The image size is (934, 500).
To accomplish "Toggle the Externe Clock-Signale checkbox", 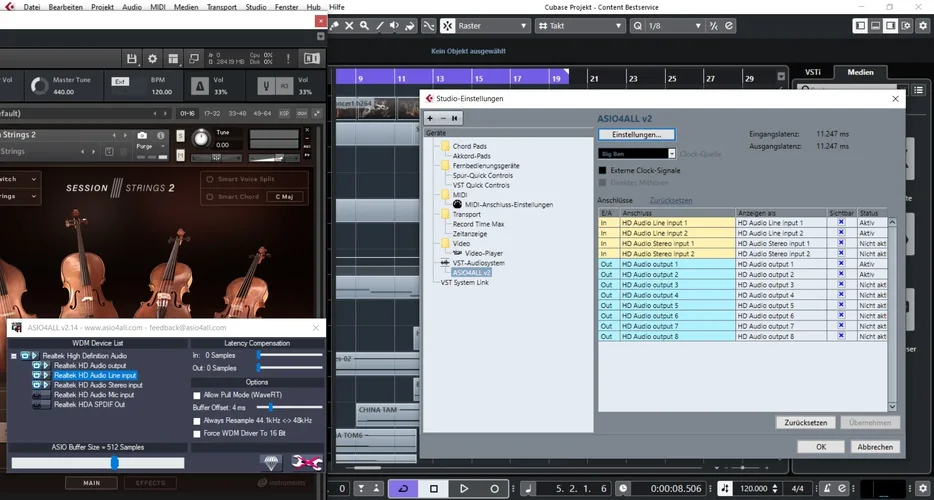I will click(602, 170).
